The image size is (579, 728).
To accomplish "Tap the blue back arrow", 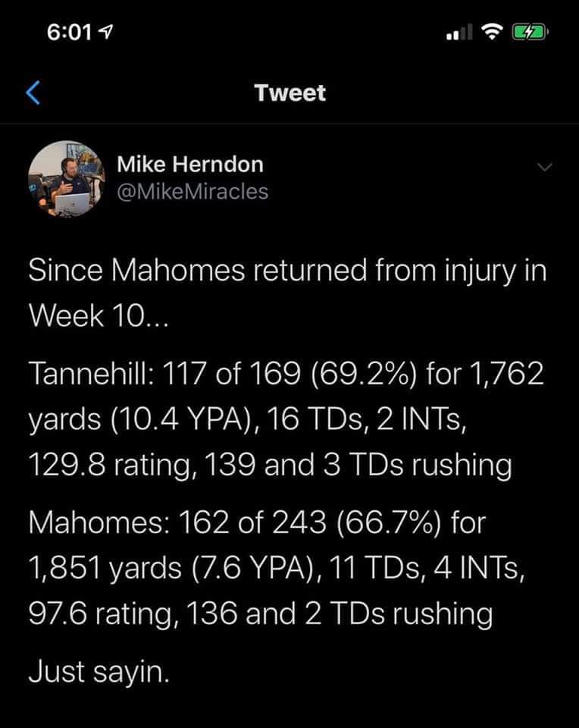I will (33, 93).
